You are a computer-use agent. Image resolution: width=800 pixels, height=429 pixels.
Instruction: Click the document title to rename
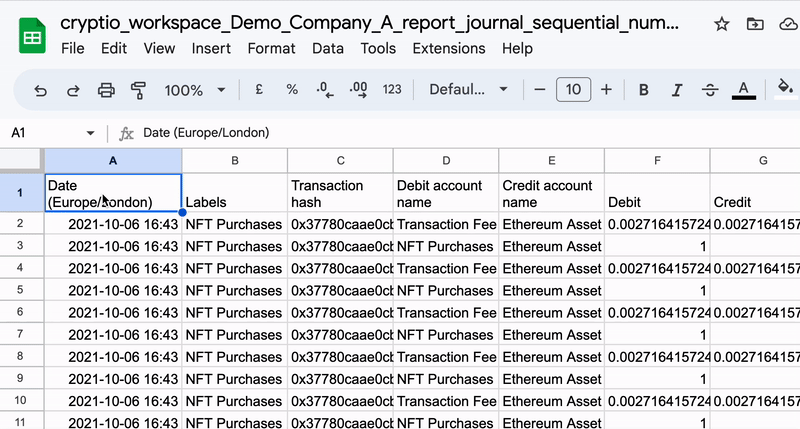(x=369, y=23)
